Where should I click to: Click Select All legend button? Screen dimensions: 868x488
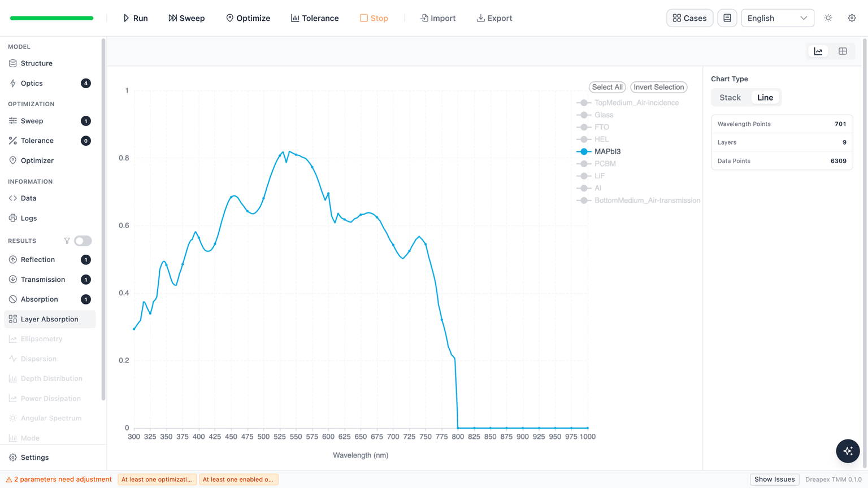click(x=607, y=87)
